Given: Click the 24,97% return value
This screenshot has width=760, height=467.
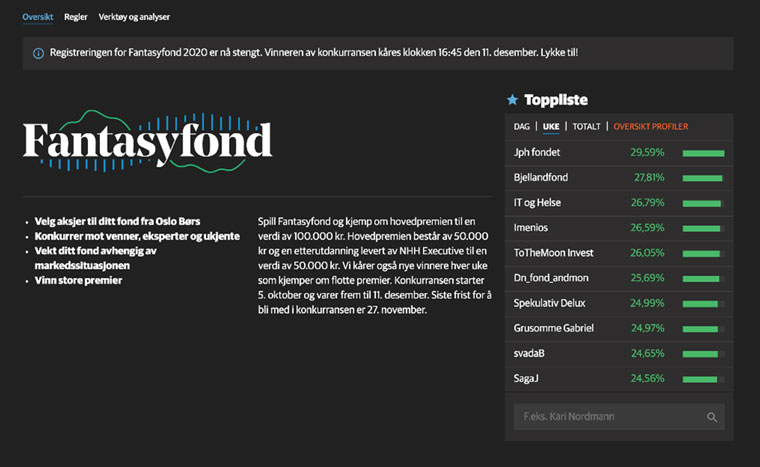Looking at the screenshot, I should (x=648, y=328).
